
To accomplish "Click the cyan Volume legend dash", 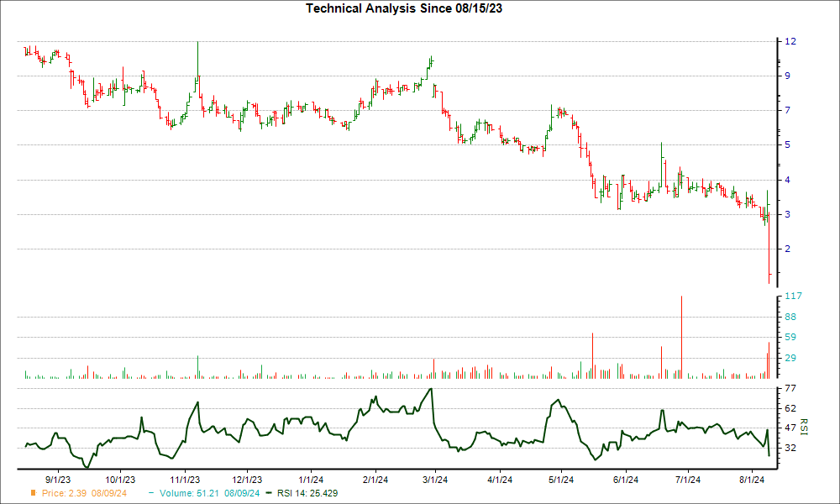I will (150, 493).
